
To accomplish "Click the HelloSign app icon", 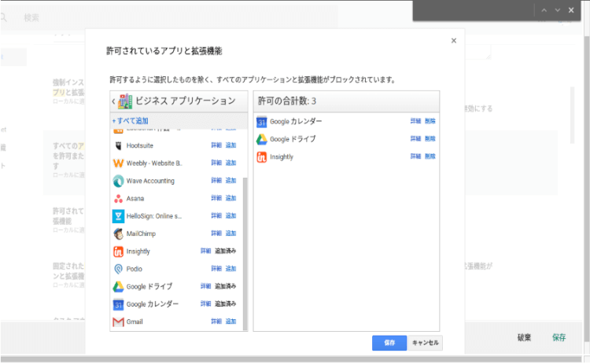I will [x=118, y=216].
